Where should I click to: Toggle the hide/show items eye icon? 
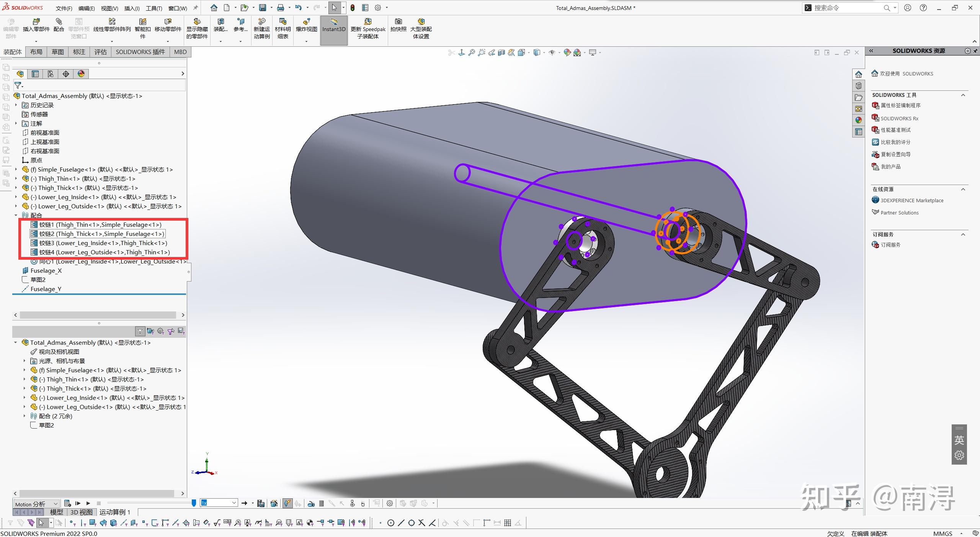[553, 52]
